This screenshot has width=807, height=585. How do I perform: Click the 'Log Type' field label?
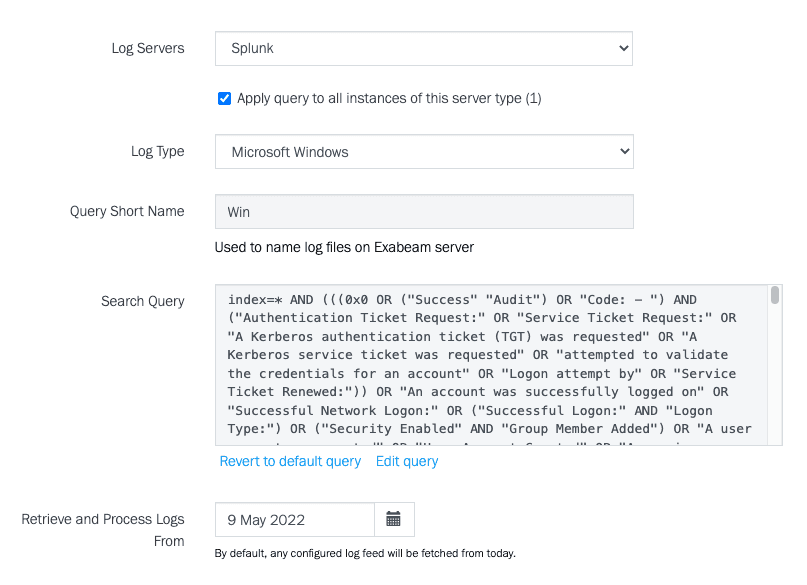coord(158,151)
